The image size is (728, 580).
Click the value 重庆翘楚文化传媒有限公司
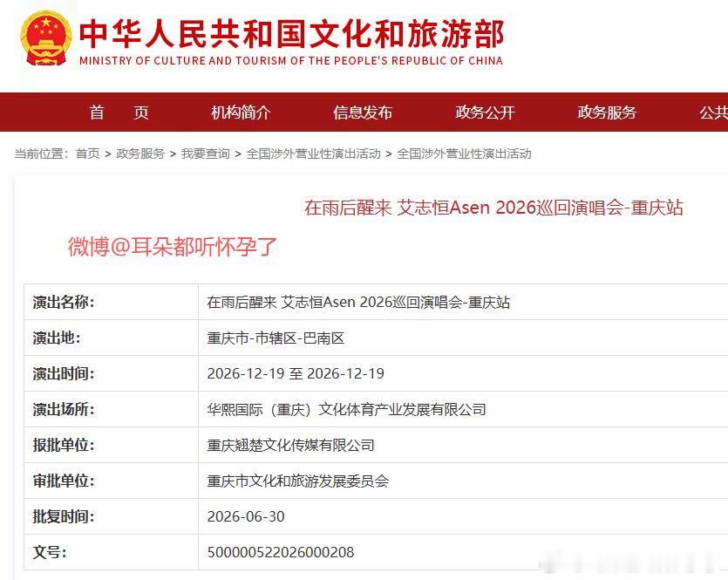pos(290,446)
